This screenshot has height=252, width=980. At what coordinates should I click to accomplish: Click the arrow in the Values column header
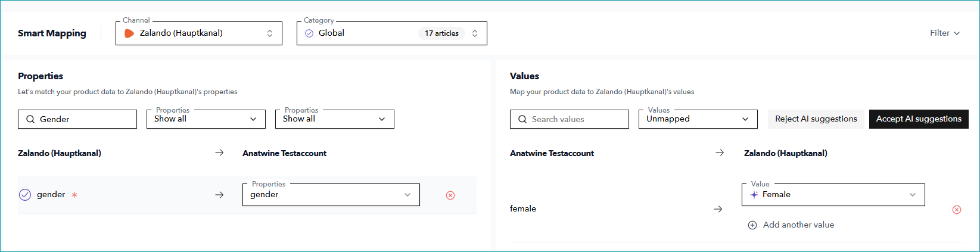pyautogui.click(x=720, y=153)
